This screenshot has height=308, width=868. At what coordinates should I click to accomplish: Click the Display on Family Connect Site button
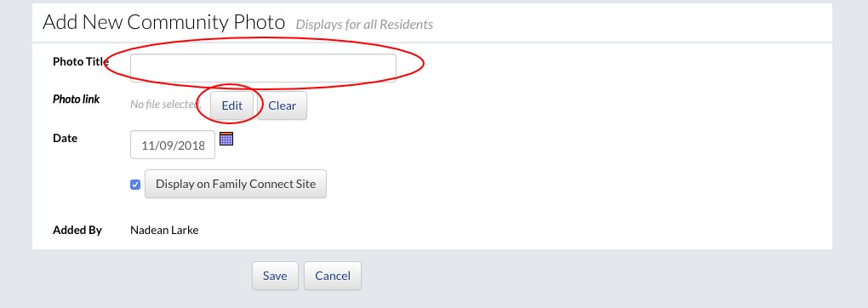[x=236, y=184]
